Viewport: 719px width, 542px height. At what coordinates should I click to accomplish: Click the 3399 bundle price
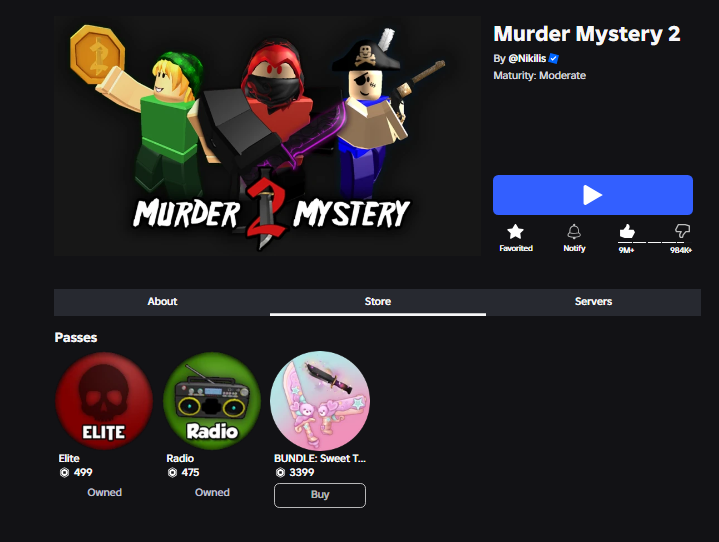pos(302,472)
